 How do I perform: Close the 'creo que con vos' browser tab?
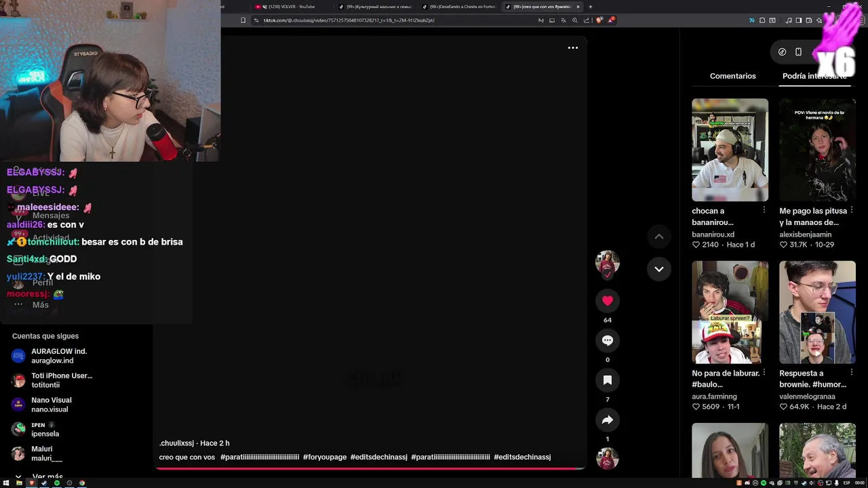pos(578,7)
